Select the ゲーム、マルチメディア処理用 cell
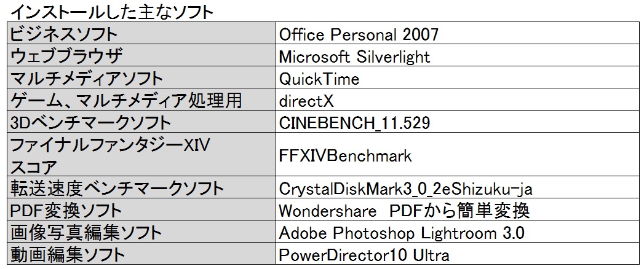The height and width of the screenshot is (269, 644). 141,100
